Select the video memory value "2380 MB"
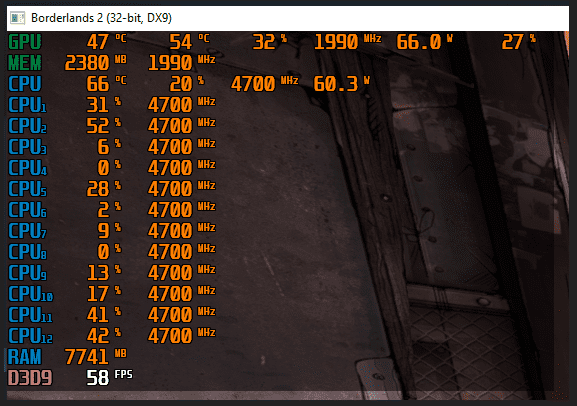 click(96, 63)
